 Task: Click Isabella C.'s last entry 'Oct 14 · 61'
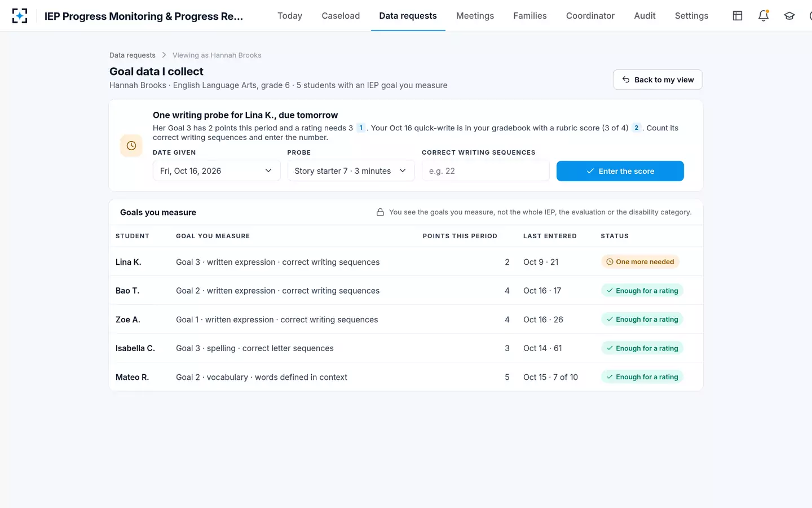[542, 348]
